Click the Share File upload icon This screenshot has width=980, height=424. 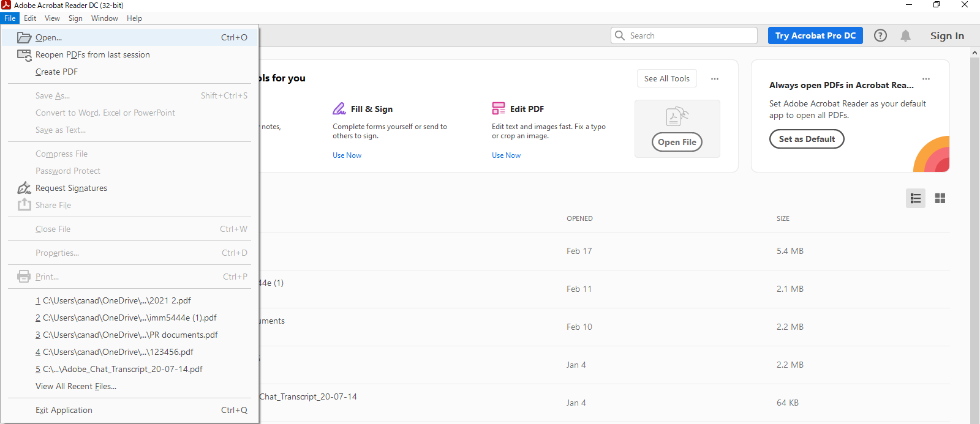tap(24, 204)
